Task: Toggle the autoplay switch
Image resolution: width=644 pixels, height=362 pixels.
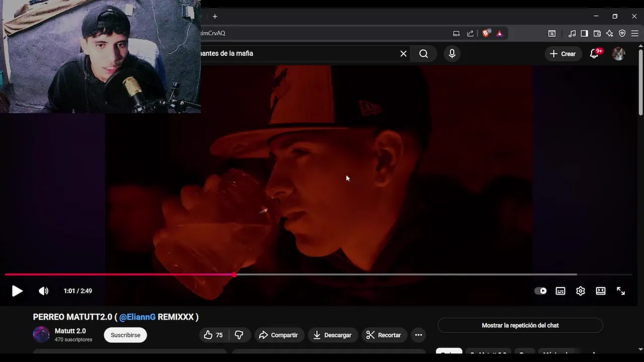Action: [x=540, y=291]
